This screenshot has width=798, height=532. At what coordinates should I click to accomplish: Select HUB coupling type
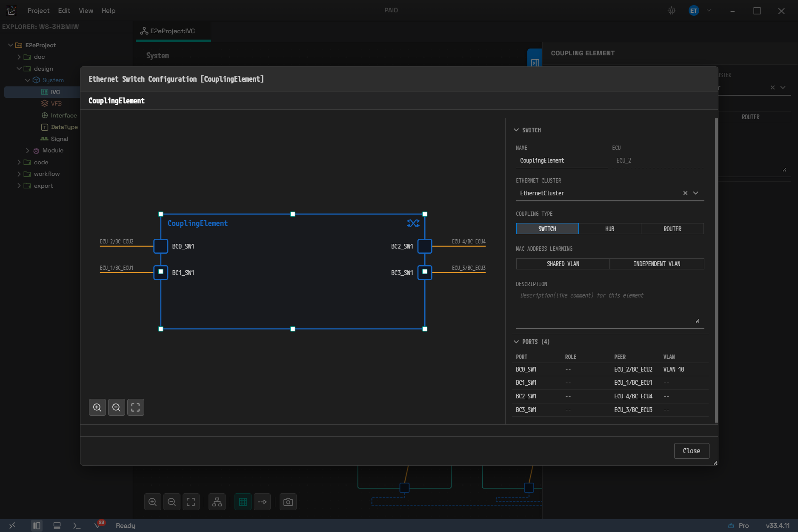coord(610,229)
